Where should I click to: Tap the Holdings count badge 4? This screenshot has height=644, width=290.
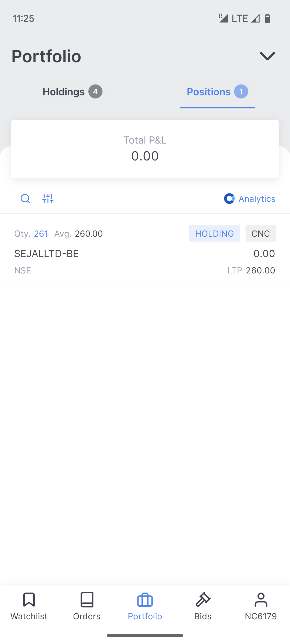(x=95, y=92)
